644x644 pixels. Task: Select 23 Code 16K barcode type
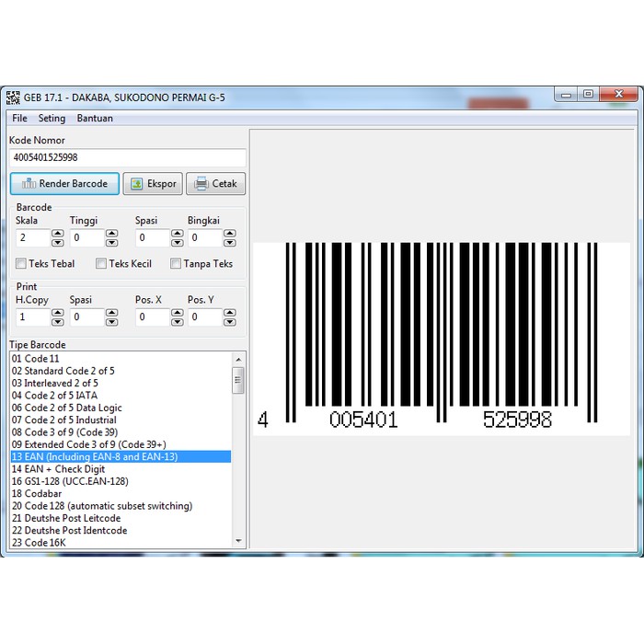[121, 543]
